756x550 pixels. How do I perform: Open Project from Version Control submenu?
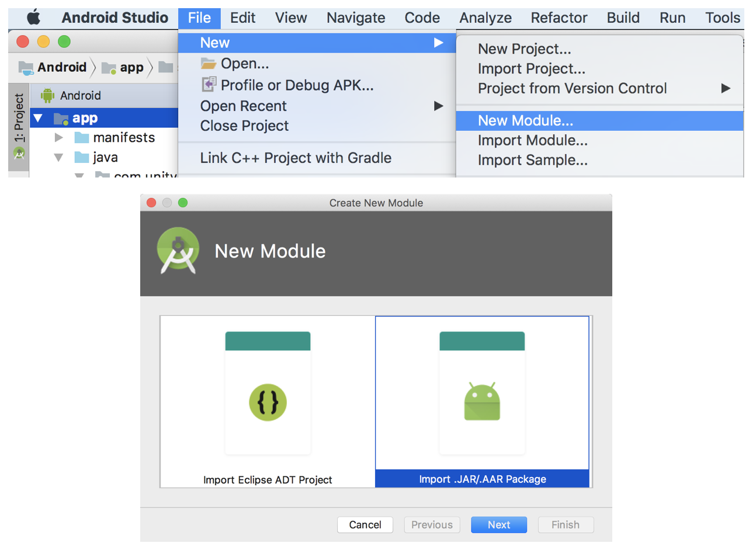[x=599, y=88]
